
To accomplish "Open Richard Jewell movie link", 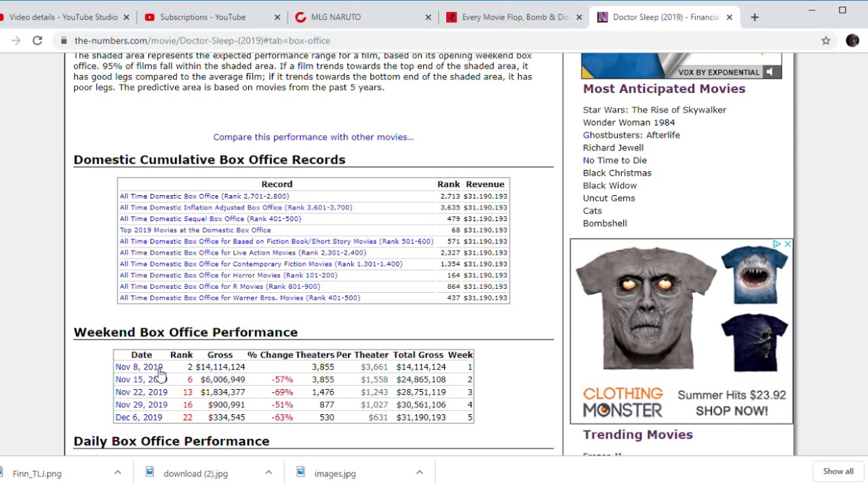I will click(x=613, y=148).
